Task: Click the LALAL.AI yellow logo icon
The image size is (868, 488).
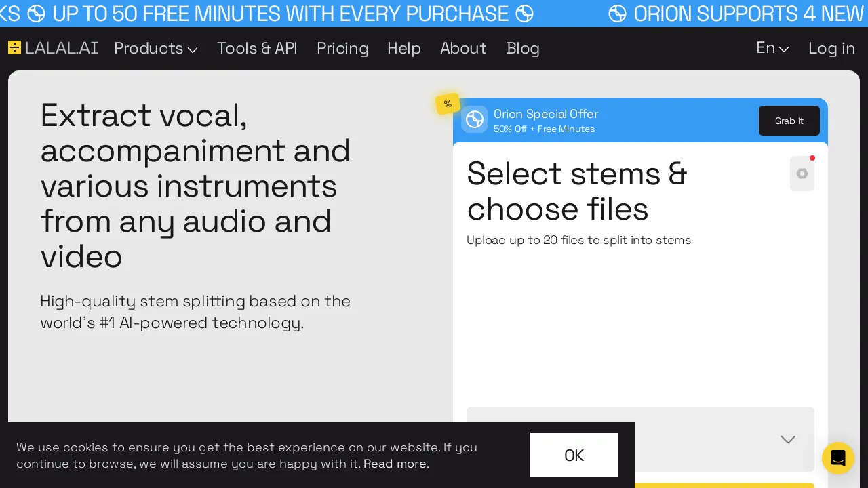Action: tap(14, 47)
